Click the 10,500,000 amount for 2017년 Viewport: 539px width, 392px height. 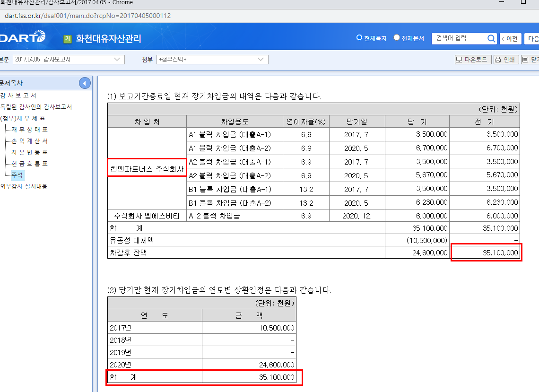click(x=277, y=328)
